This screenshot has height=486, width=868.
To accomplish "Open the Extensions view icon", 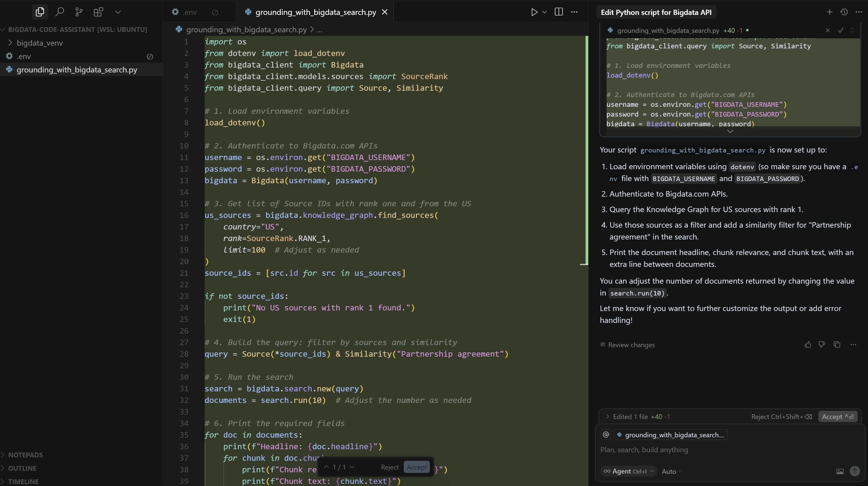I will [98, 12].
